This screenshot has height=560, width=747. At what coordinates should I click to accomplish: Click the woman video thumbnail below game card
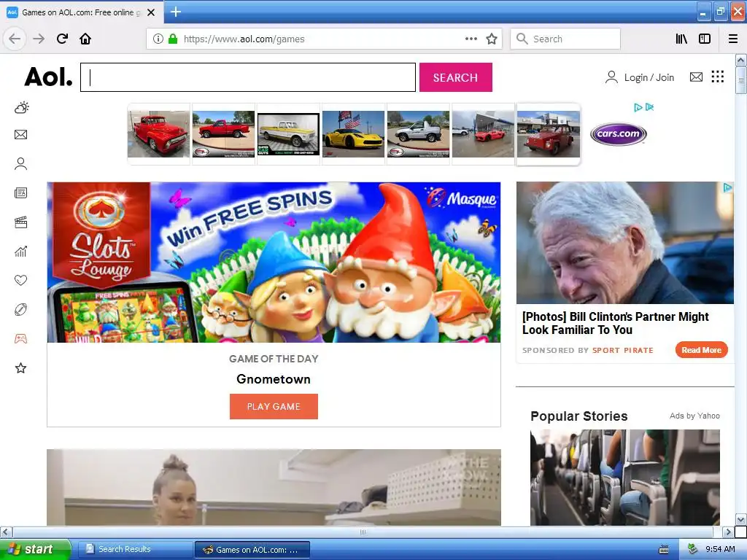pos(274,487)
